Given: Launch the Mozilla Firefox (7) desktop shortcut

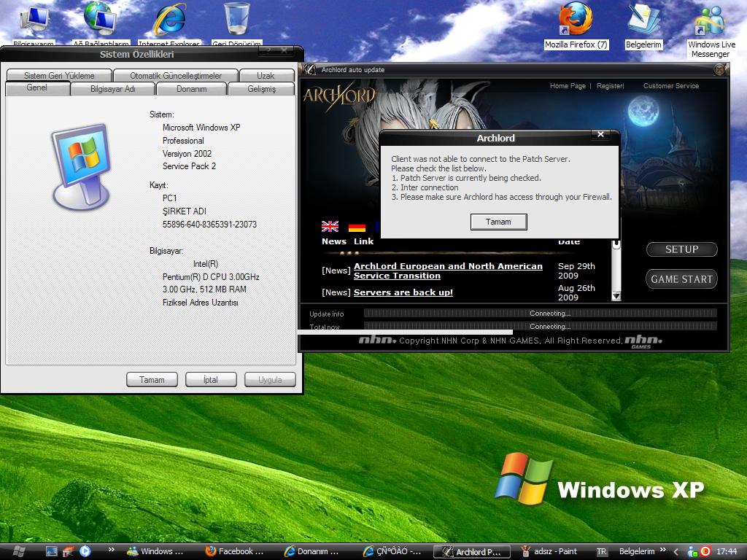Looking at the screenshot, I should 576,26.
